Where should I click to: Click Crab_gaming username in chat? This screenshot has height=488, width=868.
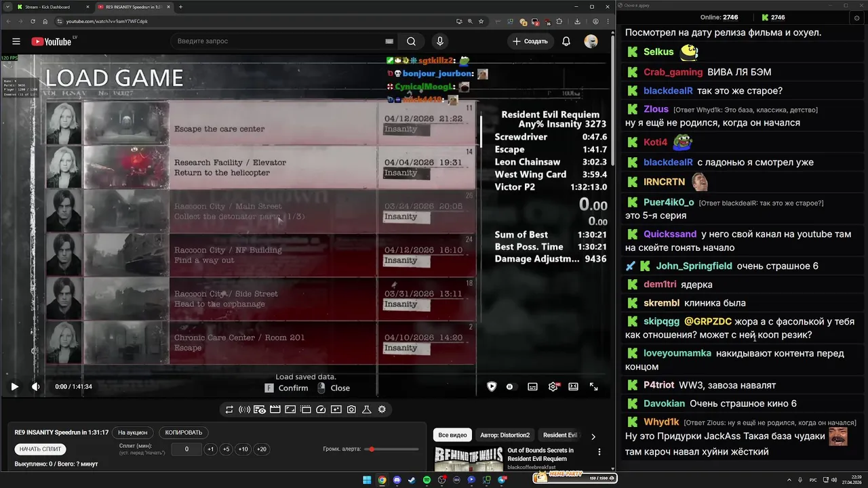673,72
